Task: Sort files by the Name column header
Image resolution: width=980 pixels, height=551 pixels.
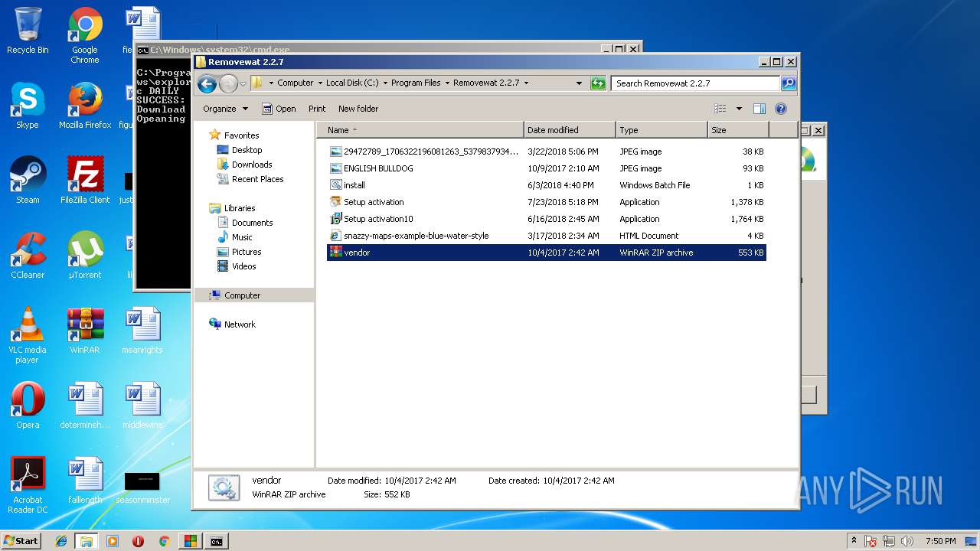Action: [x=420, y=130]
